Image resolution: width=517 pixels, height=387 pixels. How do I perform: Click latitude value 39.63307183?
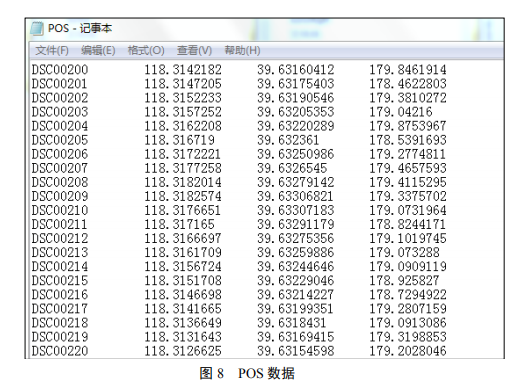click(x=296, y=210)
